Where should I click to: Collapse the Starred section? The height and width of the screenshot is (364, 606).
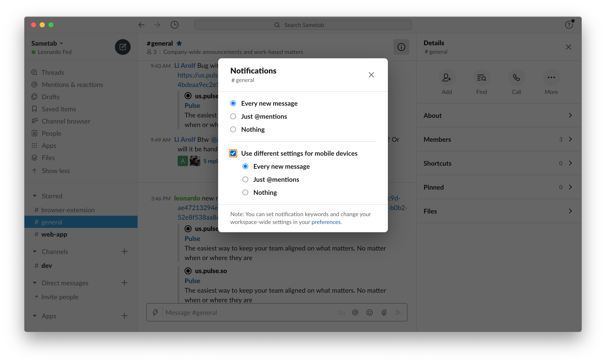click(35, 196)
